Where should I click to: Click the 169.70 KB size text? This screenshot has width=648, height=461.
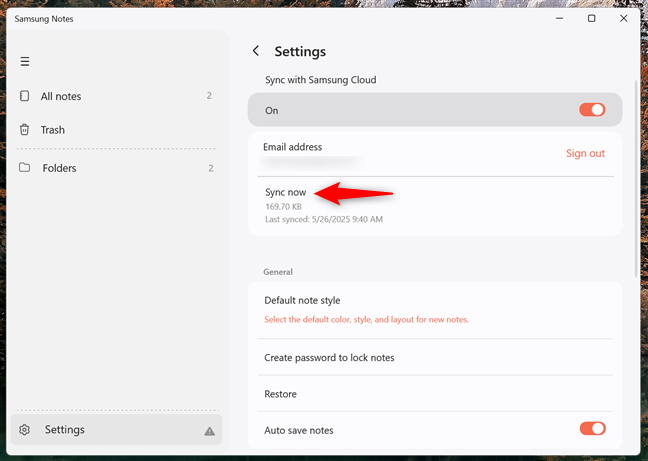pyautogui.click(x=283, y=207)
